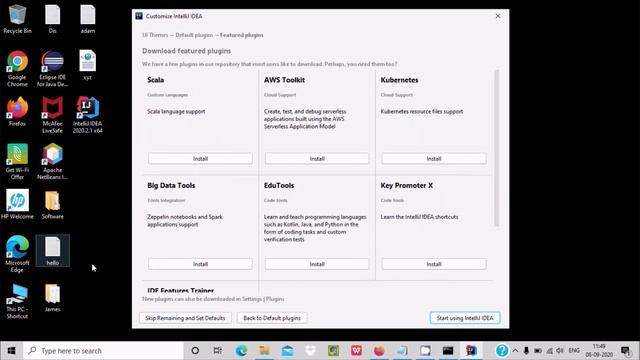Open Google Chrome desktop shortcut
The width and height of the screenshot is (640, 360).
[x=17, y=69]
